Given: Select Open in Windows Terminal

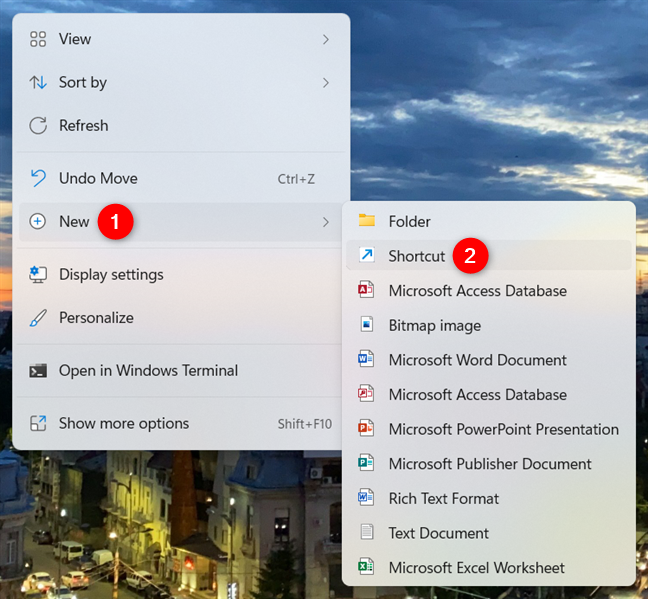Looking at the screenshot, I should tap(182, 370).
